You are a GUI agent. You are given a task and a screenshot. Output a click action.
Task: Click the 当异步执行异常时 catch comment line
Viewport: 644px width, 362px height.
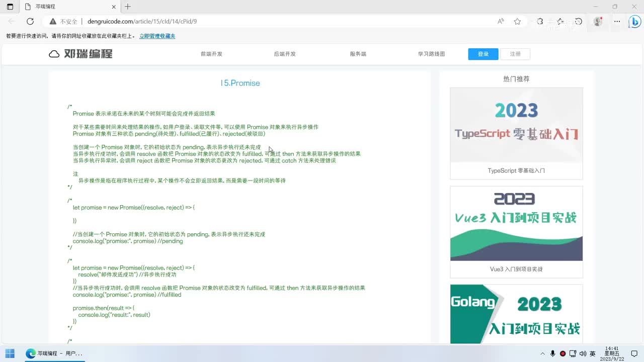204,161
